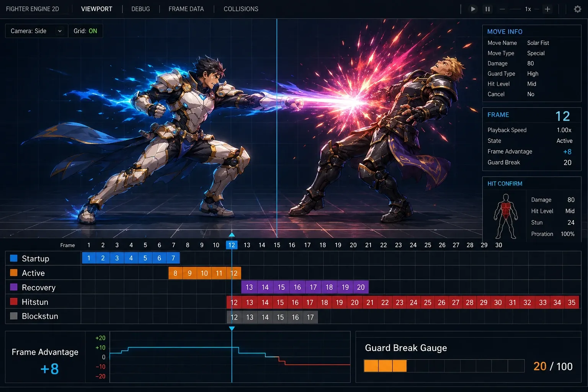Screen dimensions: 588x392
Task: Click the red Hitstun legend square
Action: (x=14, y=302)
